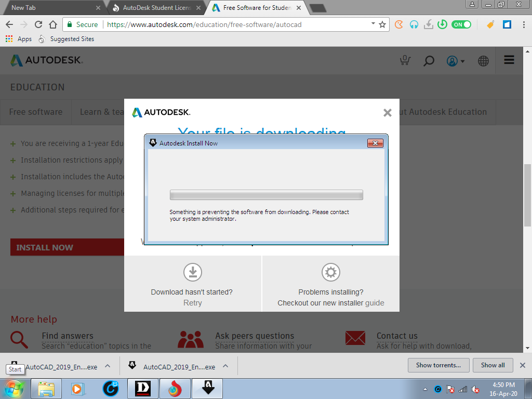This screenshot has width=532, height=399.
Task: Expand the account profile dropdown arrow
Action: coord(463,61)
